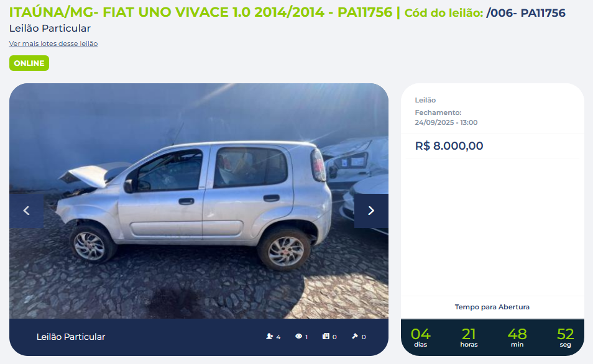Image resolution: width=593 pixels, height=364 pixels.
Task: Click the auction title ITAÚNA/MG- FIAT UNO VIVACE
Action: coord(200,12)
